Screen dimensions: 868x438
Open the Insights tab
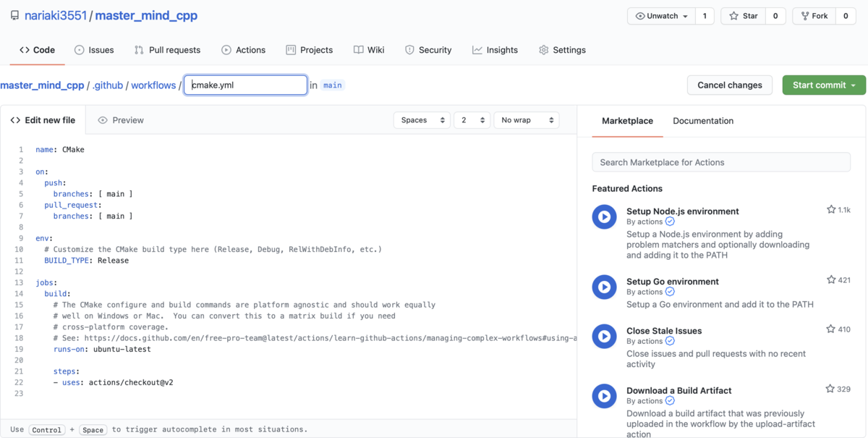(x=495, y=50)
